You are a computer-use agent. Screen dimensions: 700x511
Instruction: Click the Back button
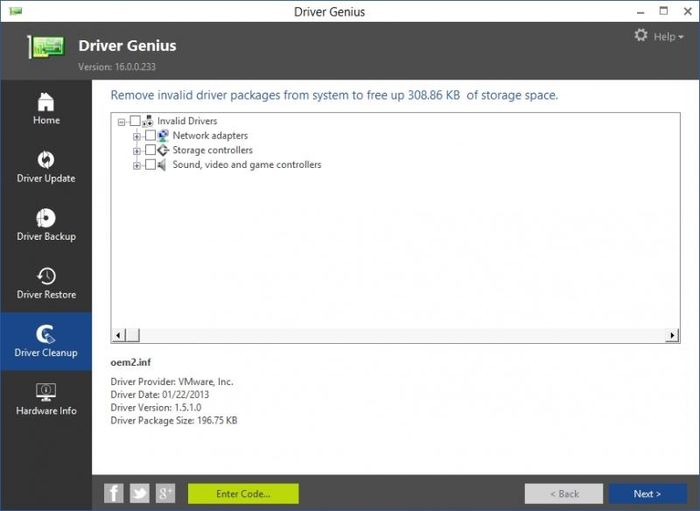pyautogui.click(x=564, y=494)
